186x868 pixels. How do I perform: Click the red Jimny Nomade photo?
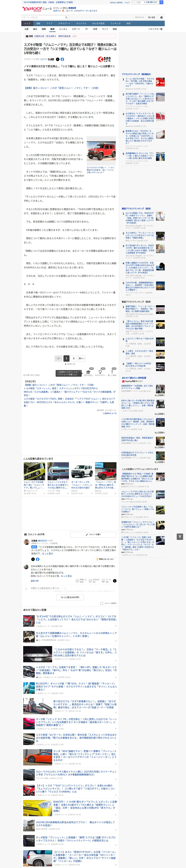(101, 151)
